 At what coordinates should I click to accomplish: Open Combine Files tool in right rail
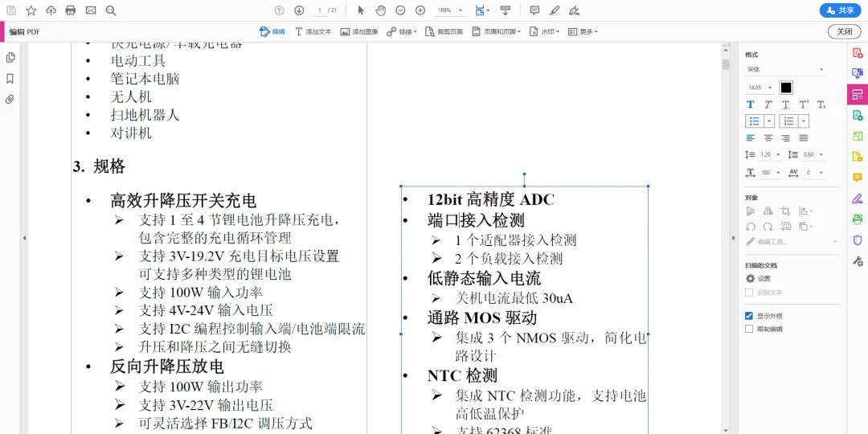click(x=858, y=74)
